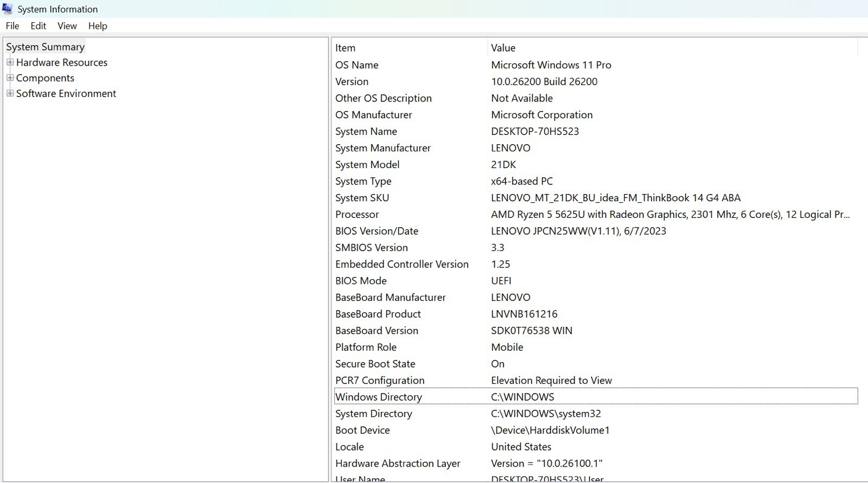
Task: Select Platform Role row label
Action: pos(366,347)
